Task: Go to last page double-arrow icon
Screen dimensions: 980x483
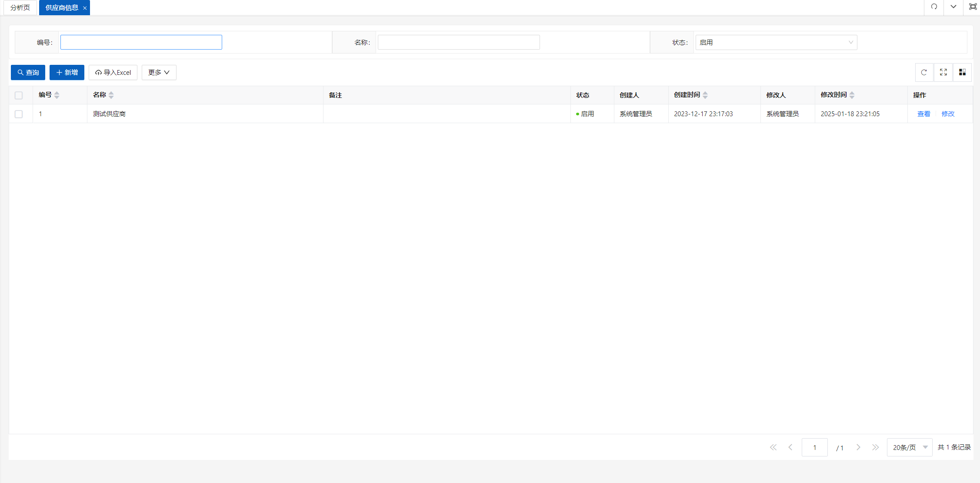Action: (875, 447)
